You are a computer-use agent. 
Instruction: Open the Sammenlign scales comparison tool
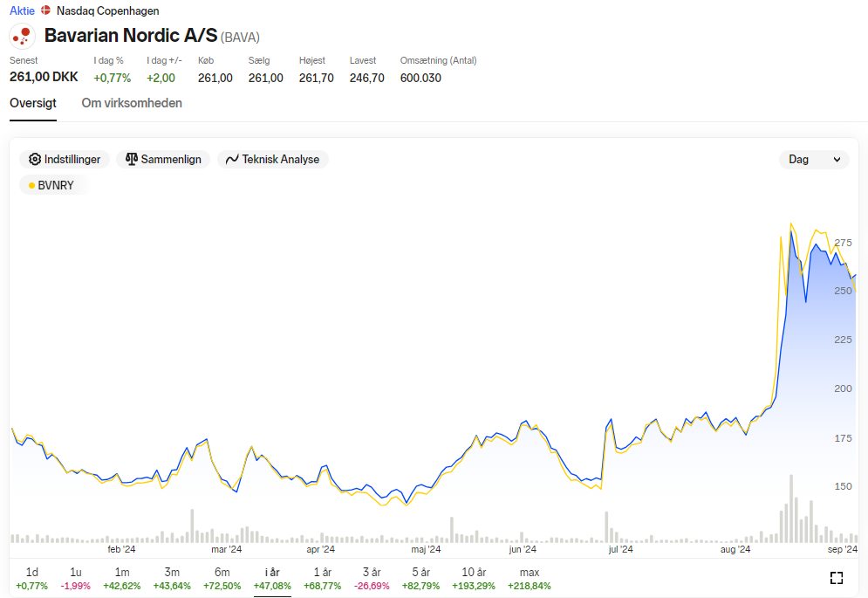(163, 159)
